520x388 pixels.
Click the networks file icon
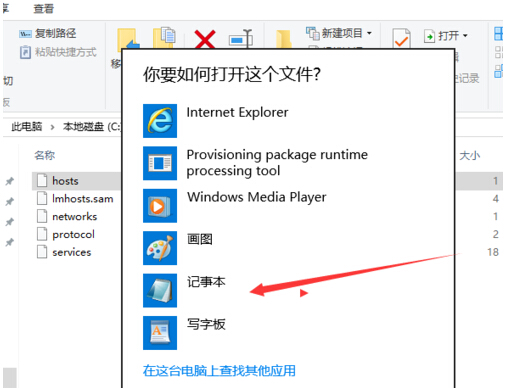point(42,216)
